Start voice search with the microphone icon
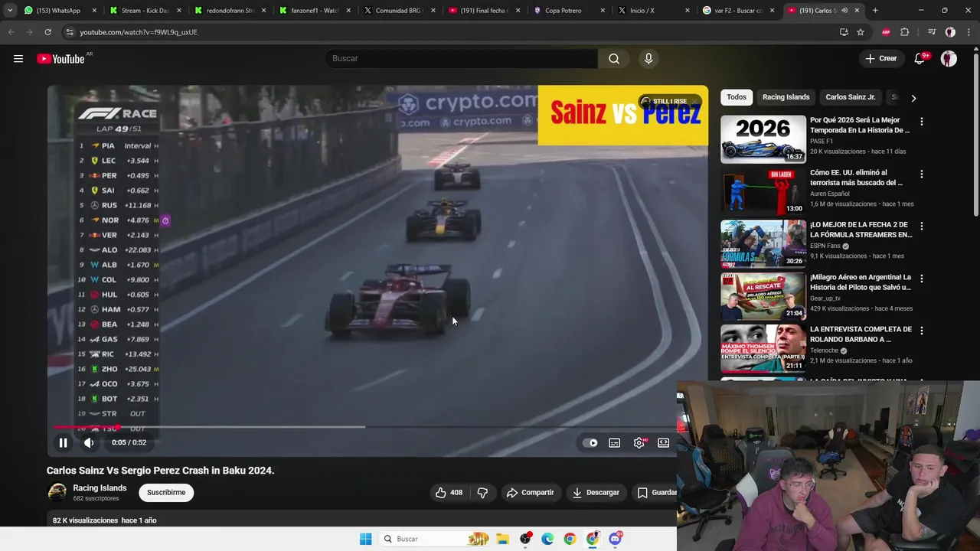 [x=648, y=59]
